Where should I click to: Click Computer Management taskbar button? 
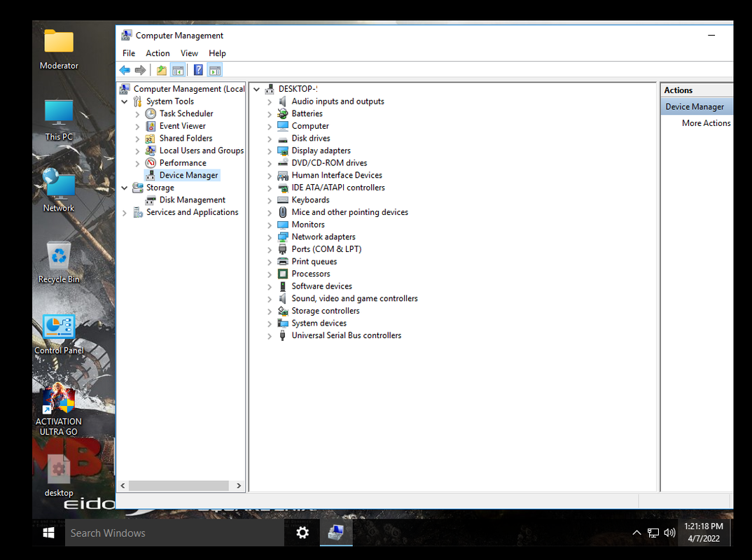(x=336, y=533)
